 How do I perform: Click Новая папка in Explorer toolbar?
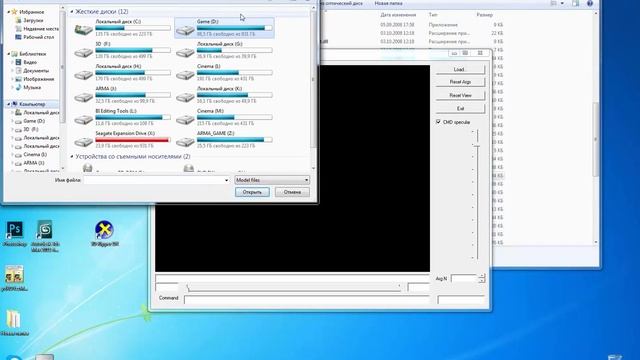388,3
